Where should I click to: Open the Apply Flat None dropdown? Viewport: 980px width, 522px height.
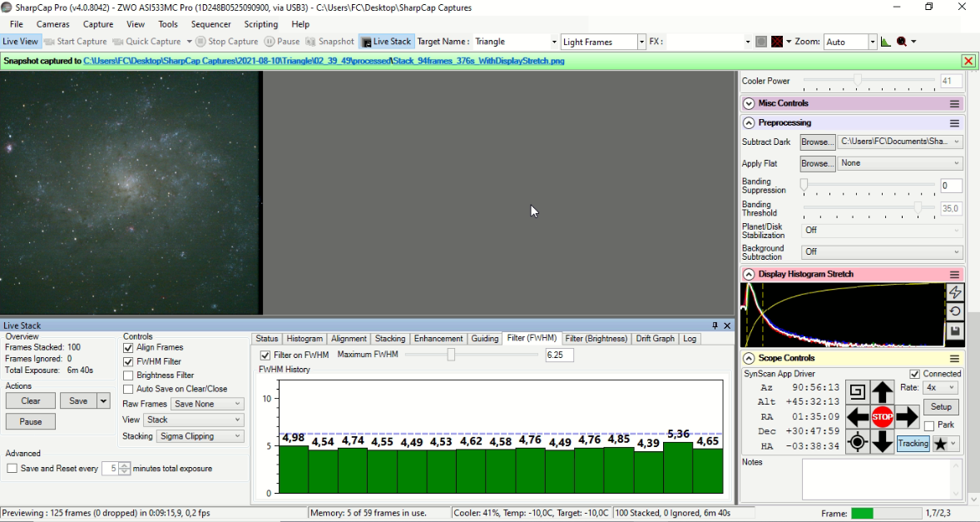900,163
